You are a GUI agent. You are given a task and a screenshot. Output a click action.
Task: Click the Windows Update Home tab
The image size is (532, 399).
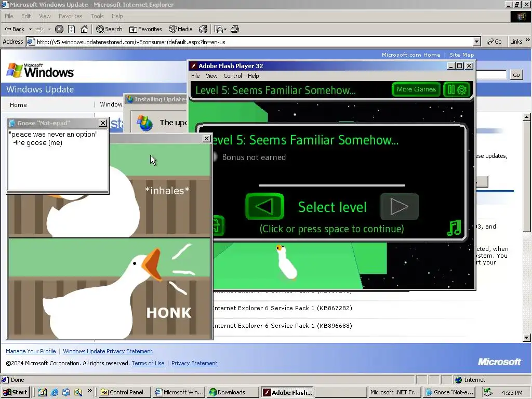tap(18, 105)
